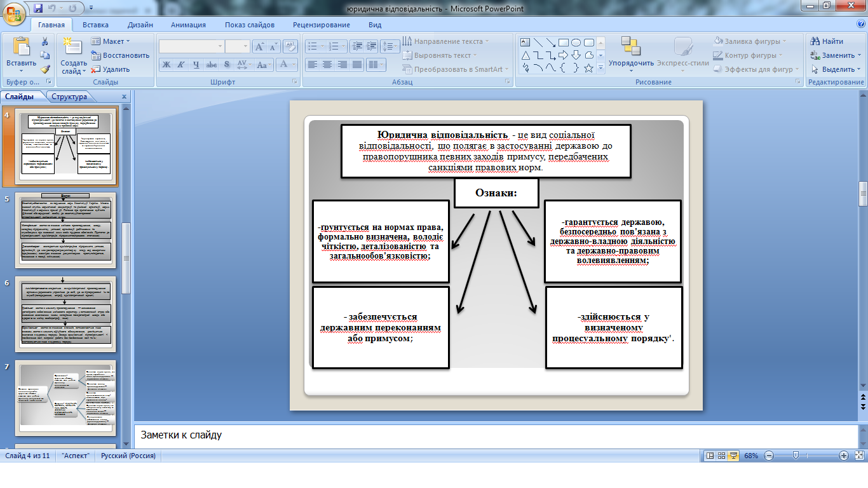Start Slide Show from status bar icon
This screenshot has width=868, height=488.
(x=734, y=456)
